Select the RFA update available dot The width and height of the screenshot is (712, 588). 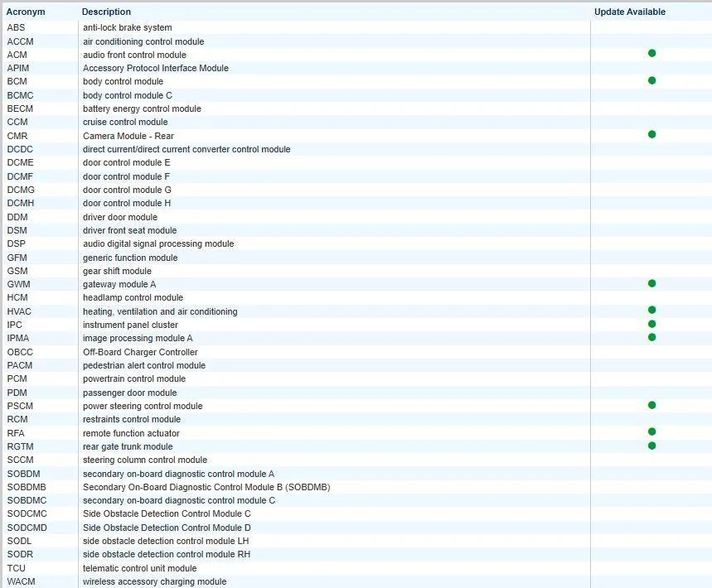(651, 431)
